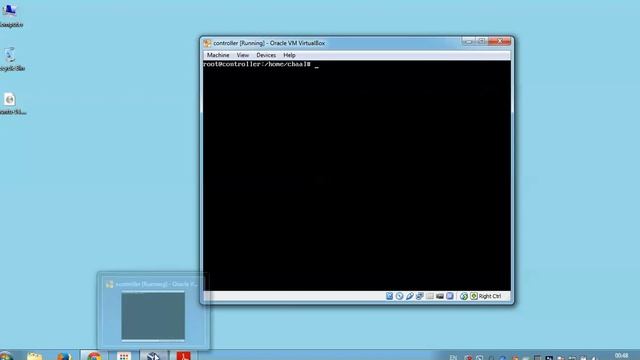This screenshot has width=640, height=360.
Task: Click the volume speaker tray icon
Action: (594, 358)
